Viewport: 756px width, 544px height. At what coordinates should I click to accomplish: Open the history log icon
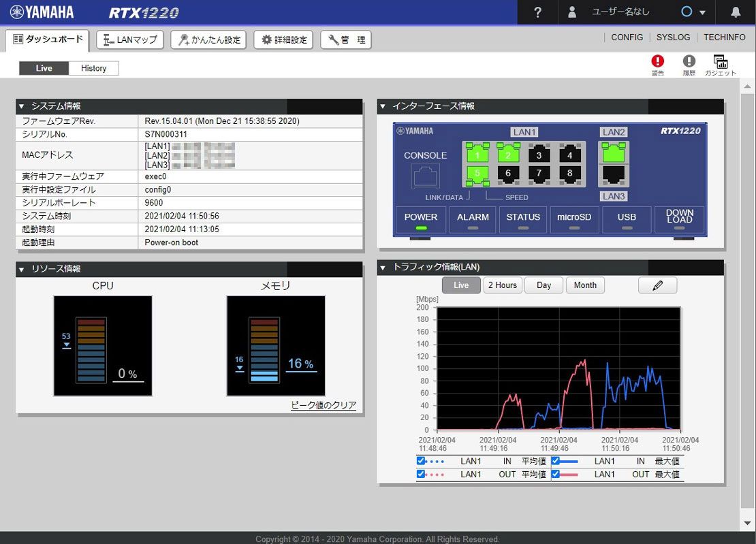pyautogui.click(x=689, y=61)
